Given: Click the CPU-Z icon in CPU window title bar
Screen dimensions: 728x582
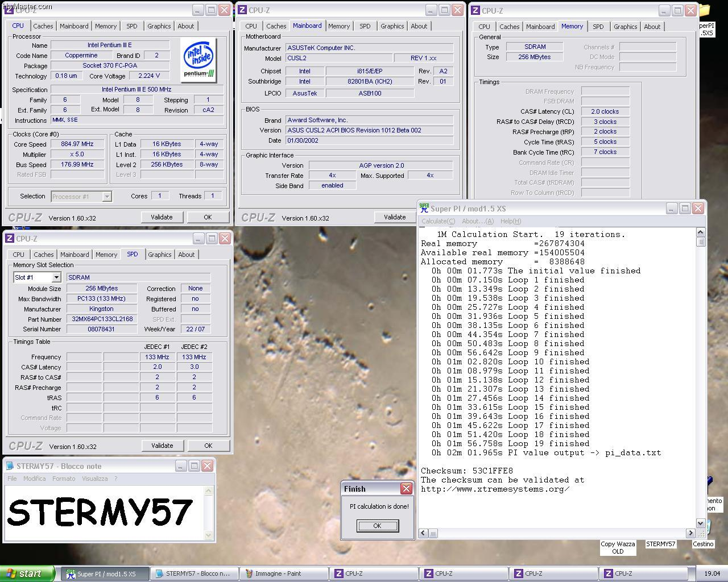Looking at the screenshot, I should pyautogui.click(x=9, y=10).
